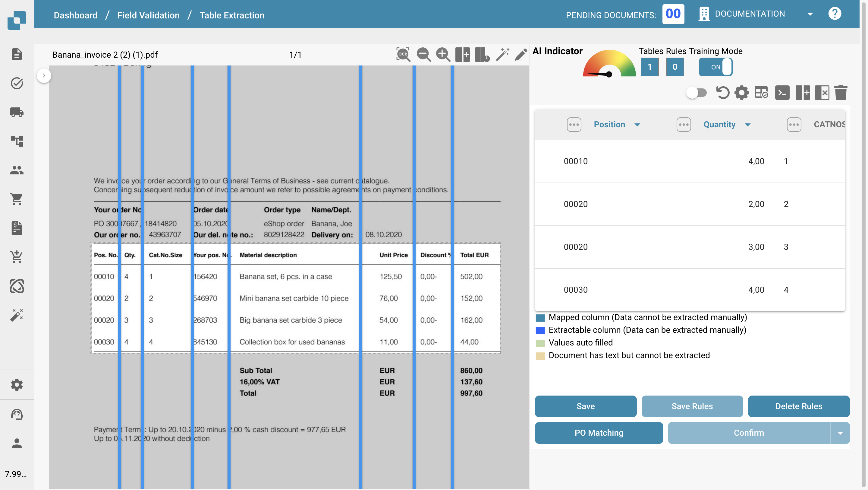Viewport: 868px width, 490px height.
Task: Click the trash delete table icon
Action: tap(841, 92)
